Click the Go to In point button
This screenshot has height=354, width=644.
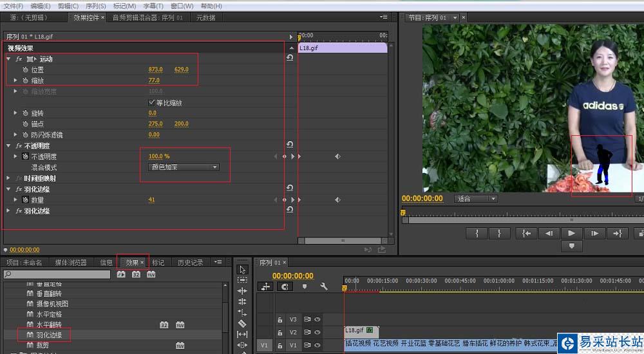[527, 233]
